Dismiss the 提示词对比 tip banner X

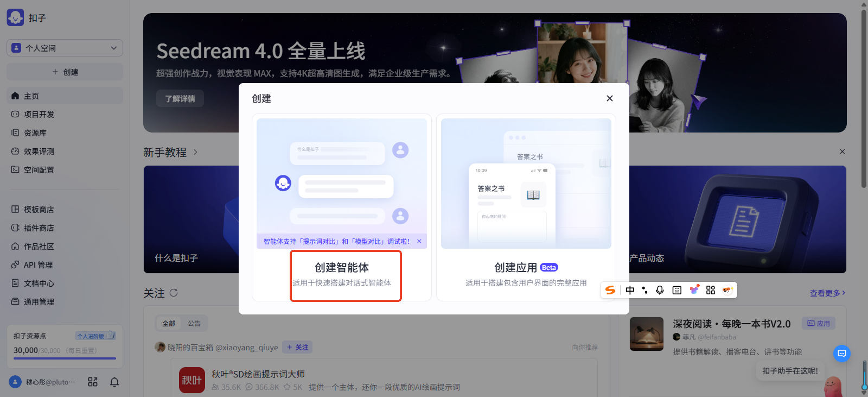pos(419,241)
